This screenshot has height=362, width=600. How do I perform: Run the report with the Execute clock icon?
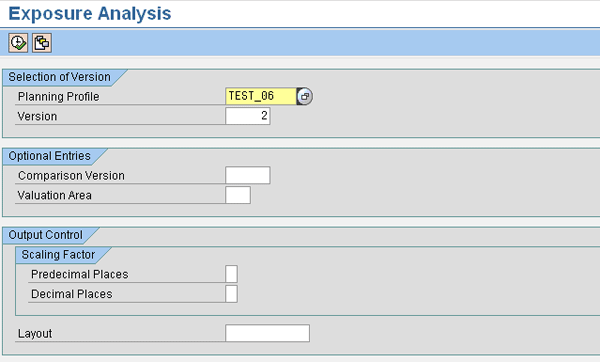[18, 43]
